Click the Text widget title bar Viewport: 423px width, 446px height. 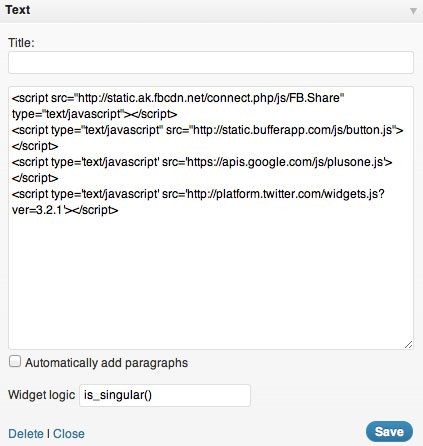click(x=211, y=11)
